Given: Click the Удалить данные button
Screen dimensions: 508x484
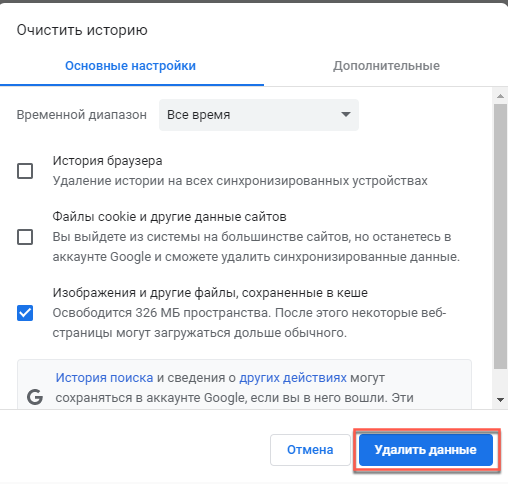Looking at the screenshot, I should 426,450.
